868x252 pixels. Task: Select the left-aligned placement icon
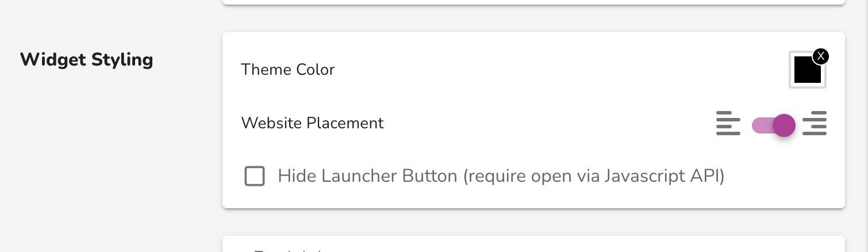[728, 123]
